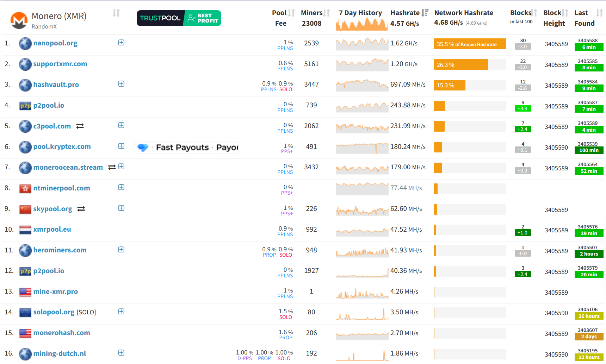The width and height of the screenshot is (606, 364).
Task: Expand c3pool.com row plus icon
Action: 121,125
